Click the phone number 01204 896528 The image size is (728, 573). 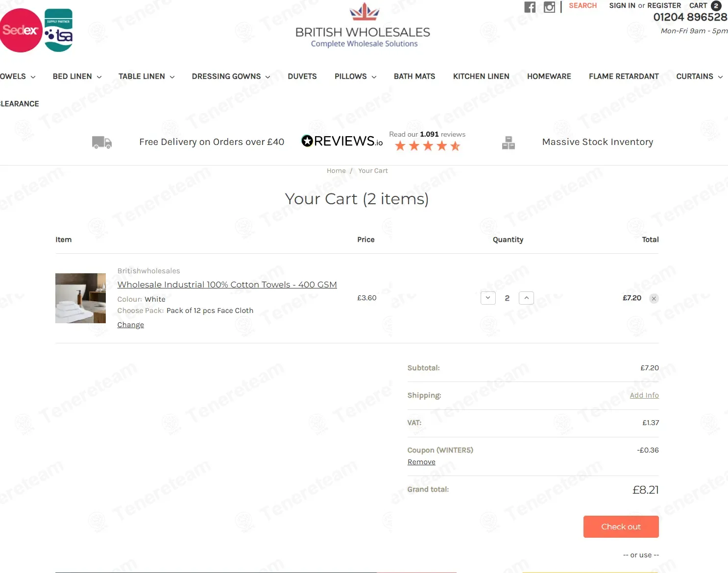click(690, 17)
